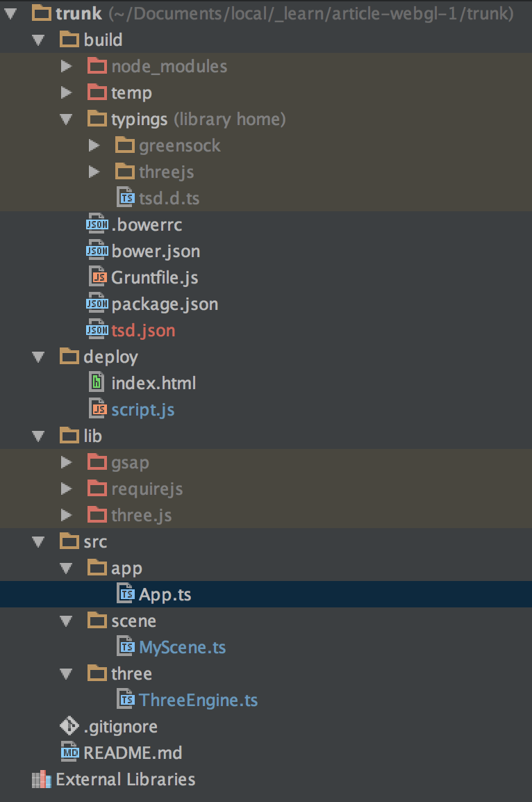Click the TypeScript icon next to App.ts
Viewport: 532px width, 802px height.
click(126, 594)
